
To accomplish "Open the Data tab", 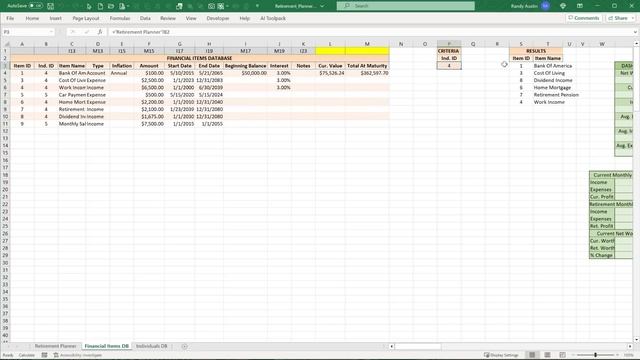I will [x=145, y=18].
